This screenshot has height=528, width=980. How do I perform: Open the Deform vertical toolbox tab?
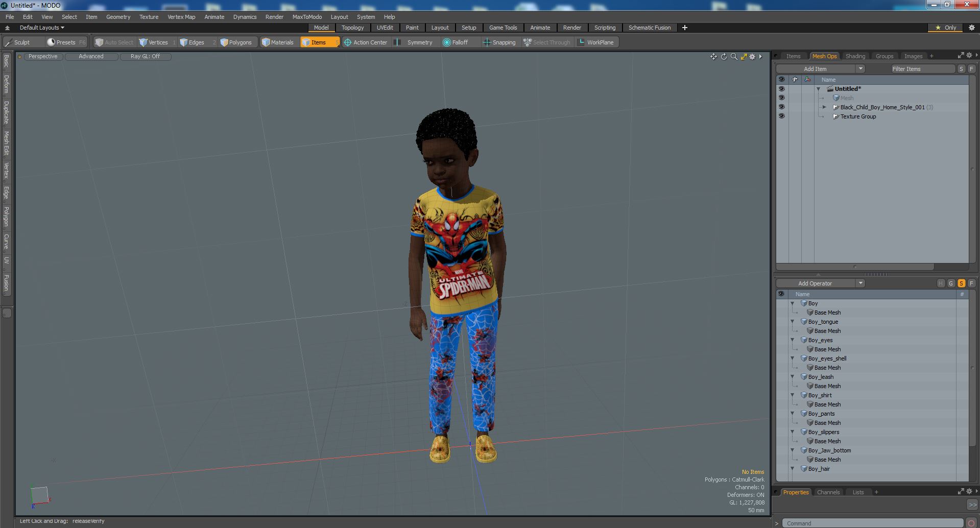tap(7, 84)
